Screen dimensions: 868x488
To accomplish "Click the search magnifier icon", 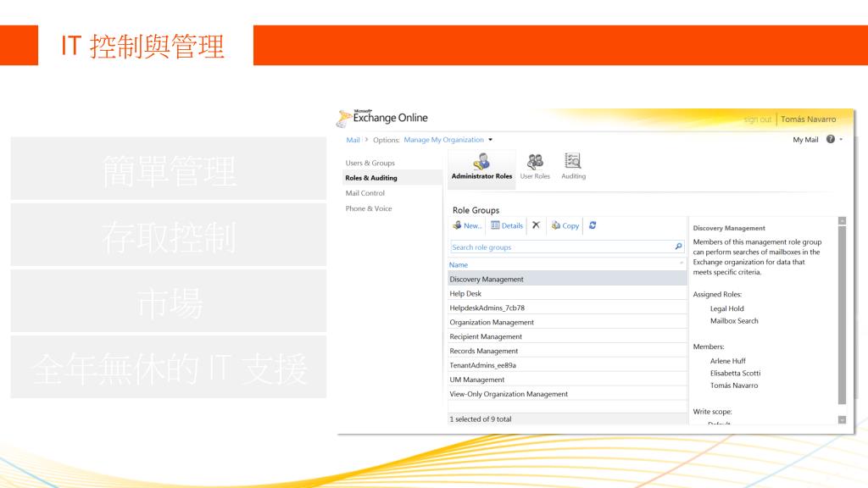I will point(678,247).
